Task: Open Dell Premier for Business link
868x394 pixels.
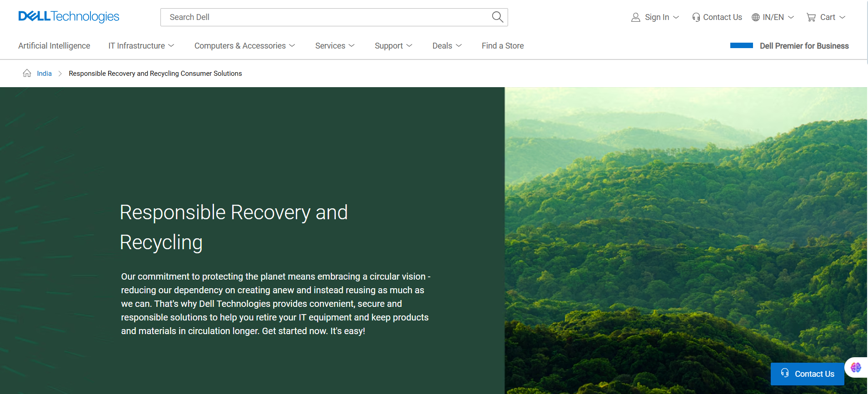Action: tap(804, 46)
